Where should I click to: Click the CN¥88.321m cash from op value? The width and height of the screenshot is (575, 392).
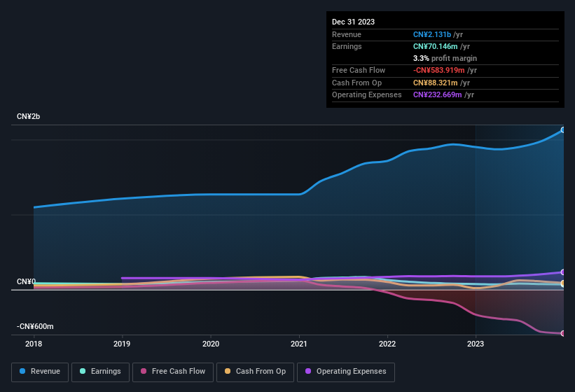coord(436,83)
